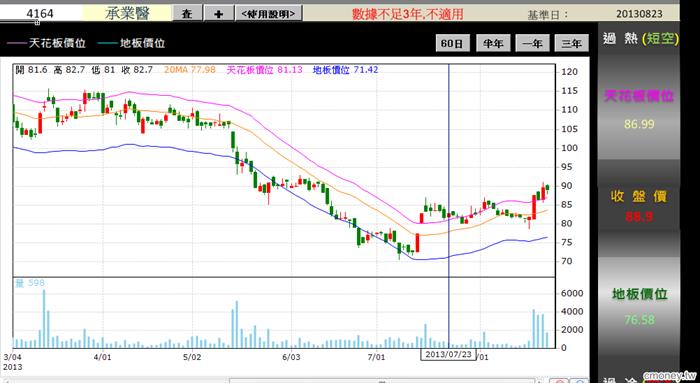Switch chart to 60日 range

(x=452, y=43)
